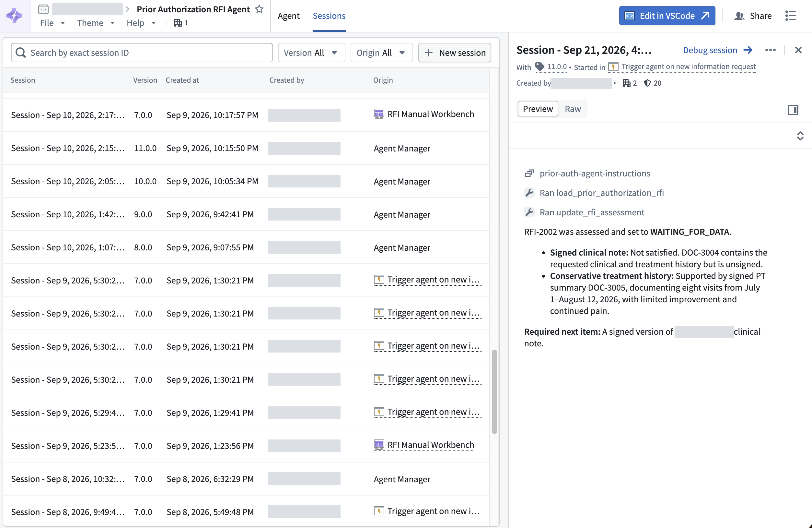Select the session with version 8.0.0
812x528 pixels.
coord(246,247)
